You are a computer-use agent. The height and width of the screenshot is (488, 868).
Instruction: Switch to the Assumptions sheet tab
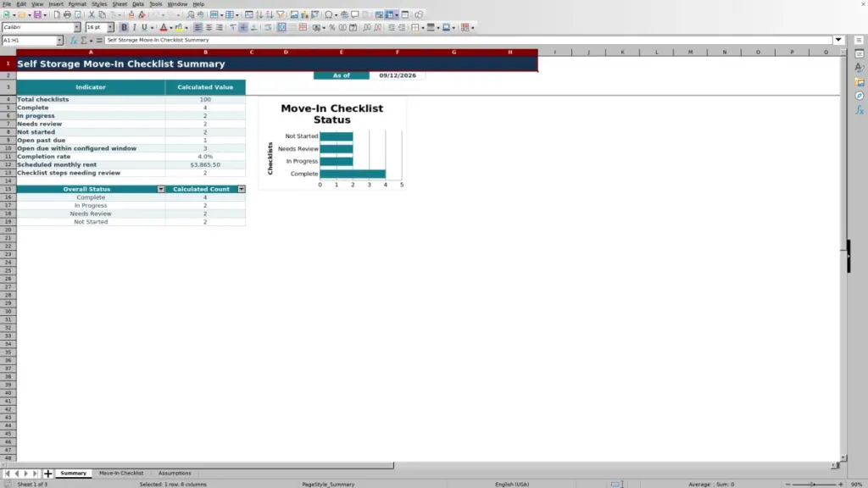pos(175,474)
